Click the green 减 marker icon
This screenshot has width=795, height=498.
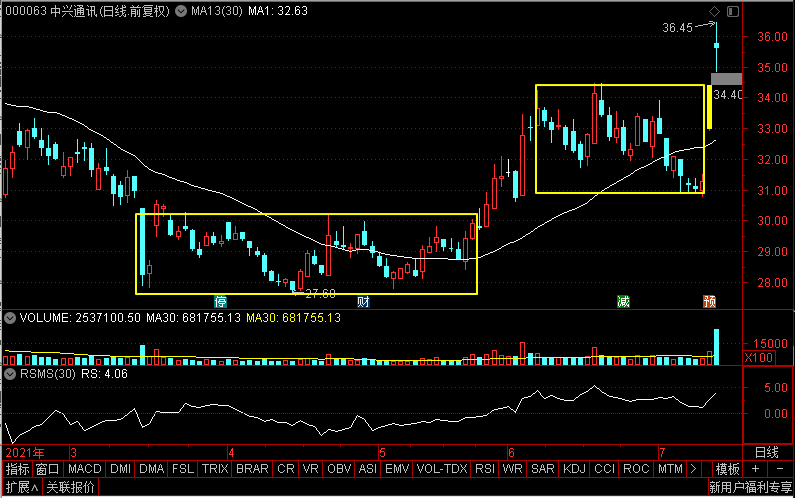[x=623, y=302]
